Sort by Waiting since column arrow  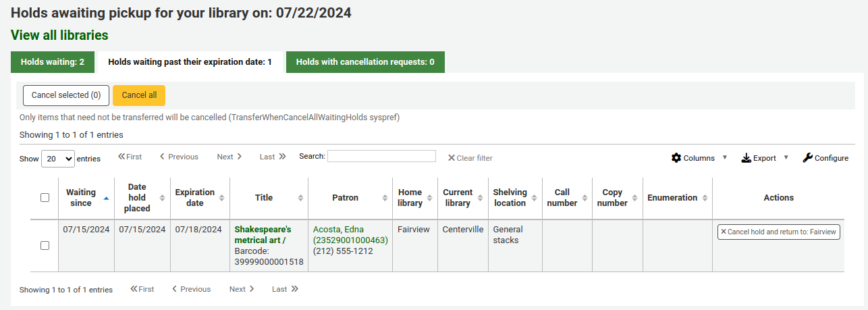tap(106, 198)
